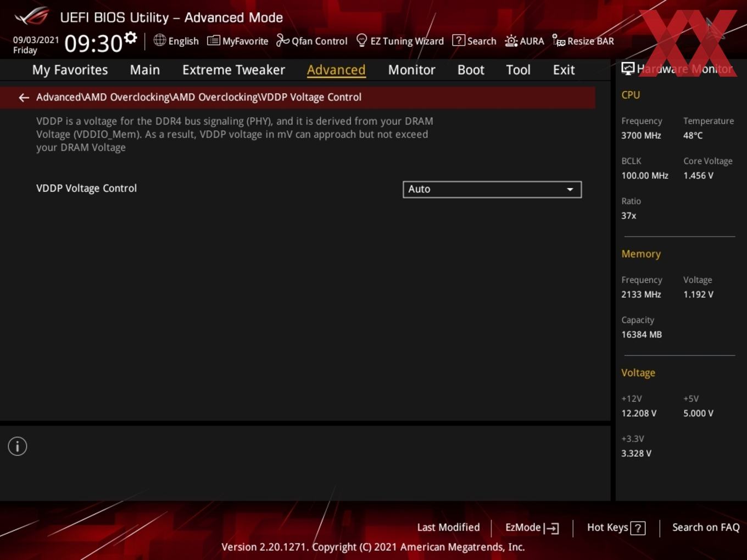Open Qfan Control fan icon
747x560 pixels.
[x=282, y=40]
